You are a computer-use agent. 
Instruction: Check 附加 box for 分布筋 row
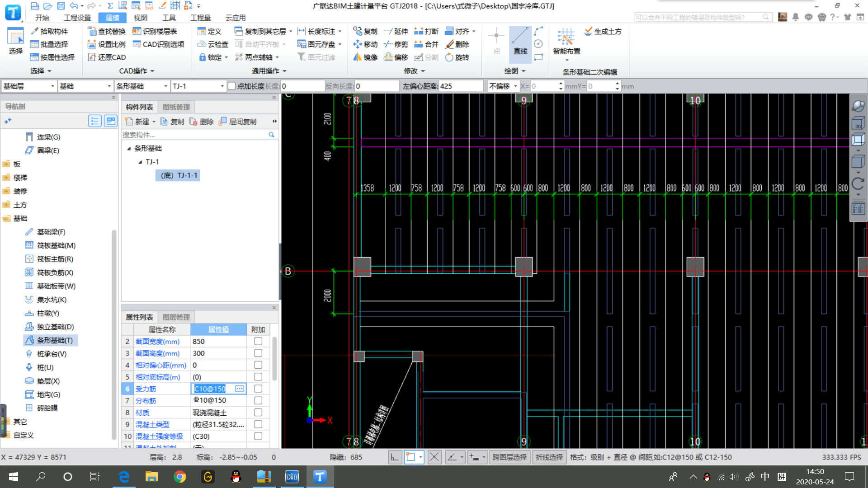[258, 400]
